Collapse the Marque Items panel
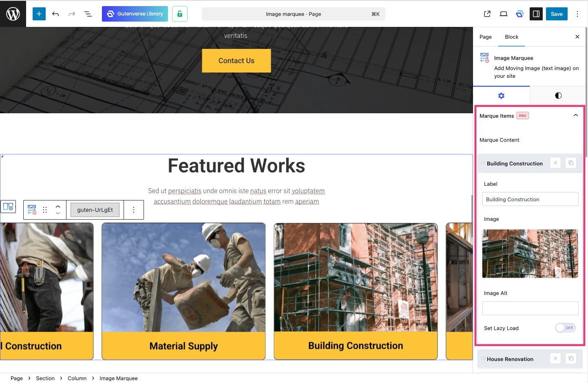The height and width of the screenshot is (383, 588). [x=575, y=116]
